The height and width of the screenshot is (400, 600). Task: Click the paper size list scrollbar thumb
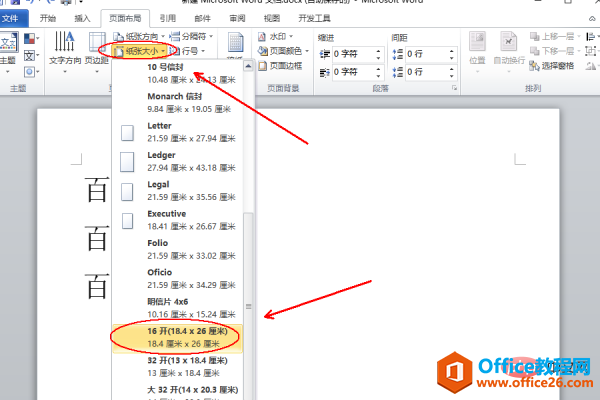[x=248, y=306]
